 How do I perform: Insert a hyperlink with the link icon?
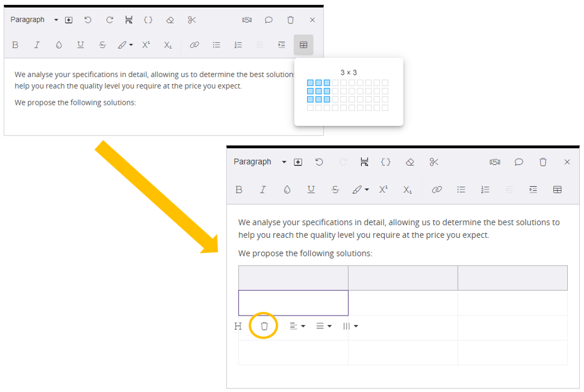(194, 45)
